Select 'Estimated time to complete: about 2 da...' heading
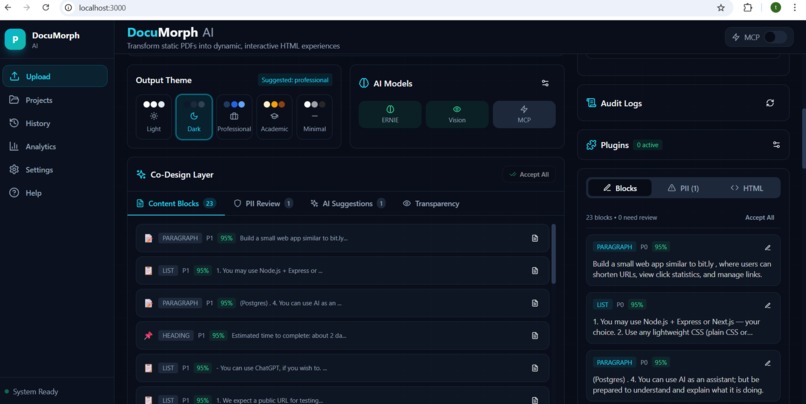 342,336
